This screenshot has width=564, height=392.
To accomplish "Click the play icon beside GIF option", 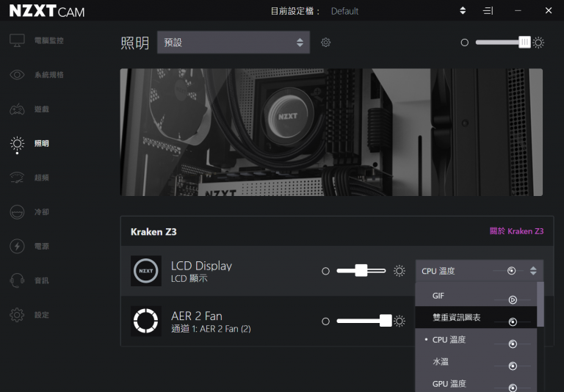I will pyautogui.click(x=513, y=300).
